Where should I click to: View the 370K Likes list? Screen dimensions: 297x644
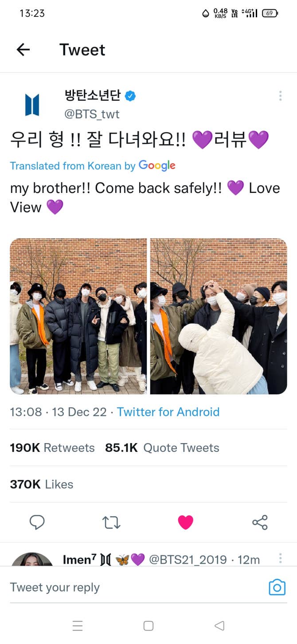click(x=42, y=484)
